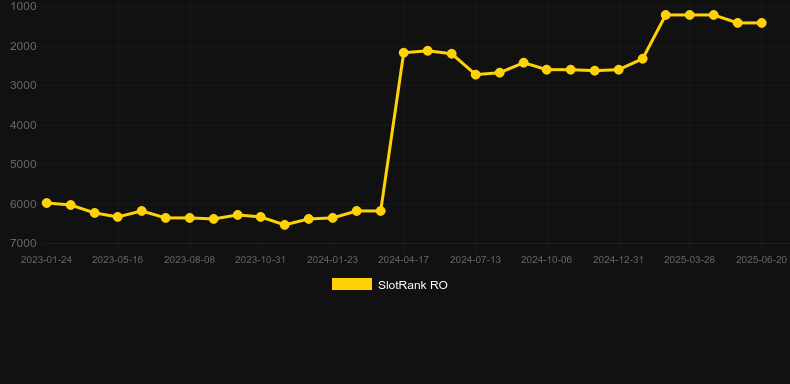Click the 2025-03-28 x-axis date label
The width and height of the screenshot is (790, 384).
click(690, 260)
